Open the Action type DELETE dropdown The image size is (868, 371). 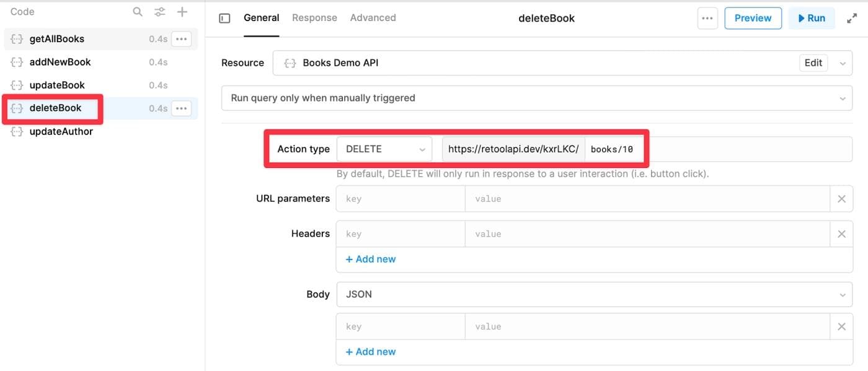pos(384,149)
